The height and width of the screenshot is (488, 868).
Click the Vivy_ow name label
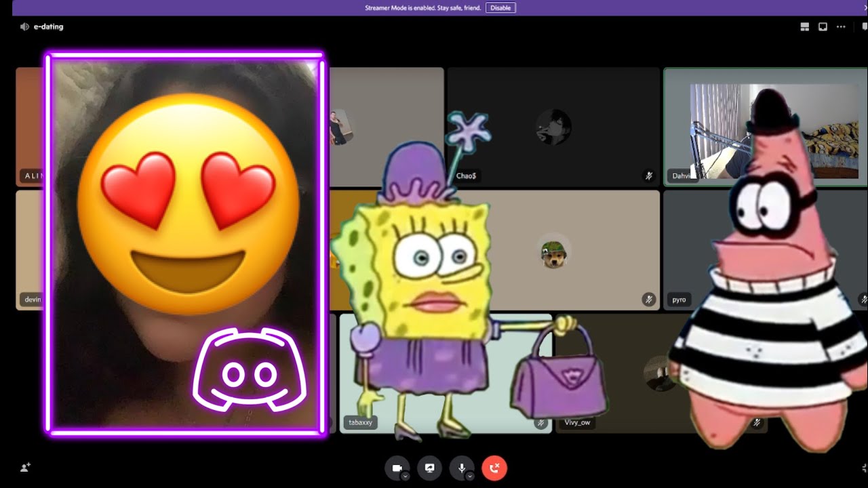577,422
